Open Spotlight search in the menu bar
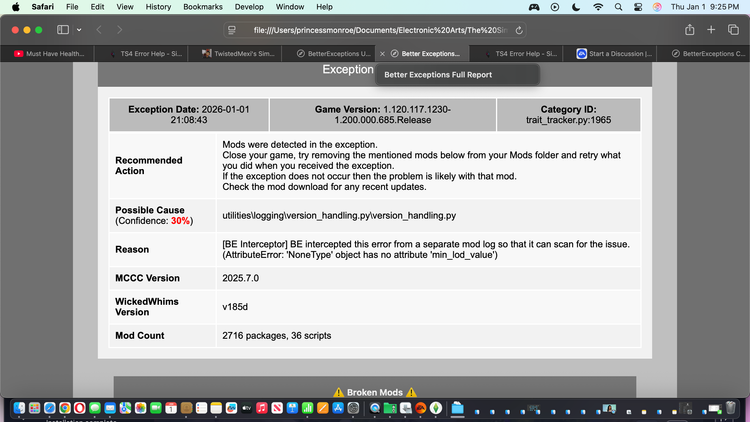This screenshot has width=750, height=422. 619,7
